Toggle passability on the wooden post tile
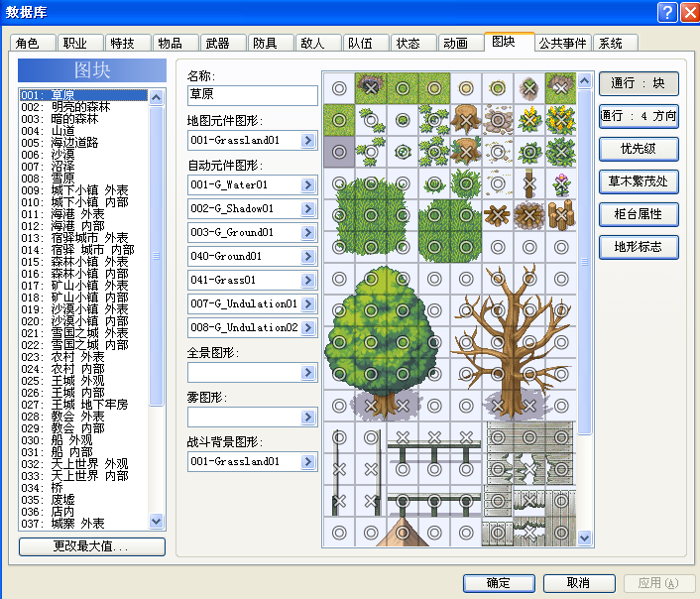 [529, 183]
